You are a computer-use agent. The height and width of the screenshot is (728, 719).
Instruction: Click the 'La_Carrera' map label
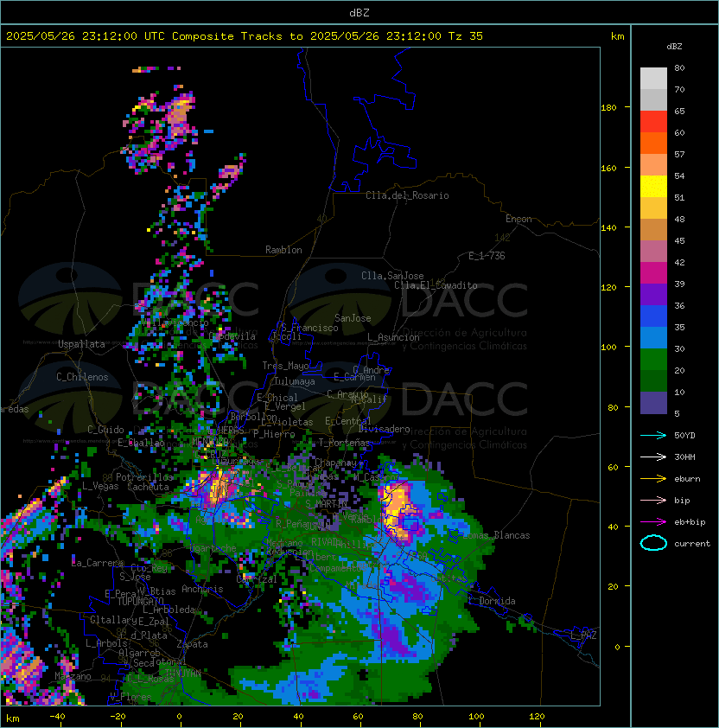point(98,563)
